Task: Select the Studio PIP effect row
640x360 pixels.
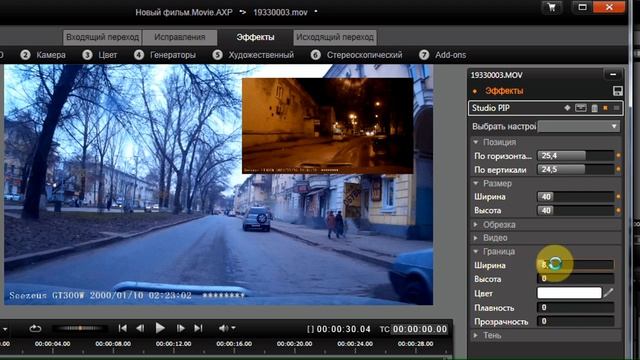Action: point(546,108)
